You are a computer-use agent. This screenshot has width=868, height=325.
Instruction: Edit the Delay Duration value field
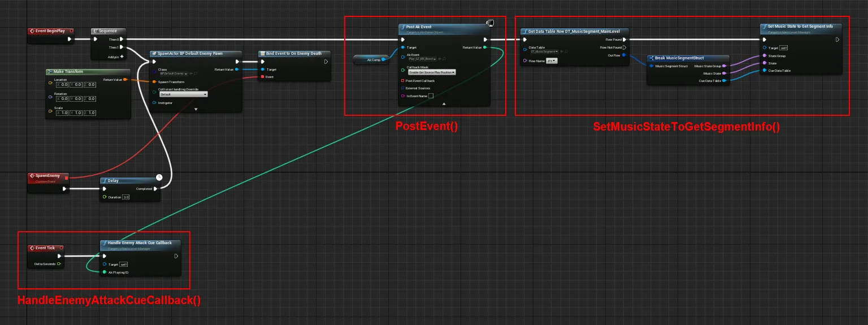tap(127, 197)
